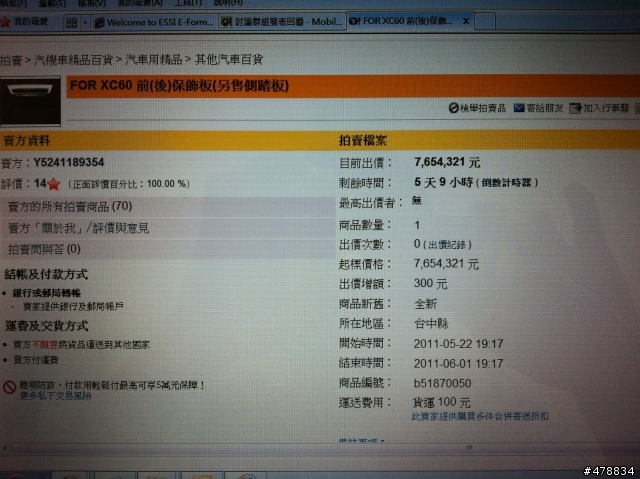The image size is (640, 479).
Task: Click the 檢舉拍賣品 report icon
Action: (x=453, y=108)
